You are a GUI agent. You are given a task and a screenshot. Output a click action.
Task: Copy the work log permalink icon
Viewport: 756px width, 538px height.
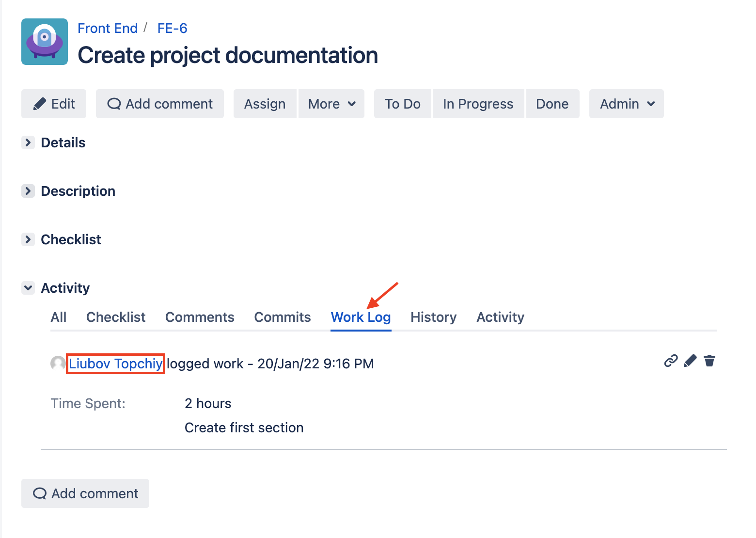670,361
